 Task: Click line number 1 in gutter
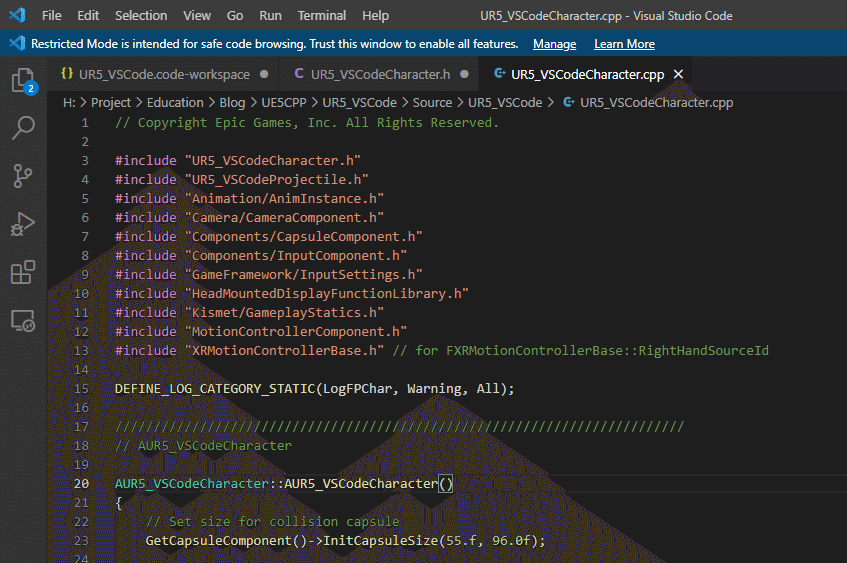pos(85,123)
